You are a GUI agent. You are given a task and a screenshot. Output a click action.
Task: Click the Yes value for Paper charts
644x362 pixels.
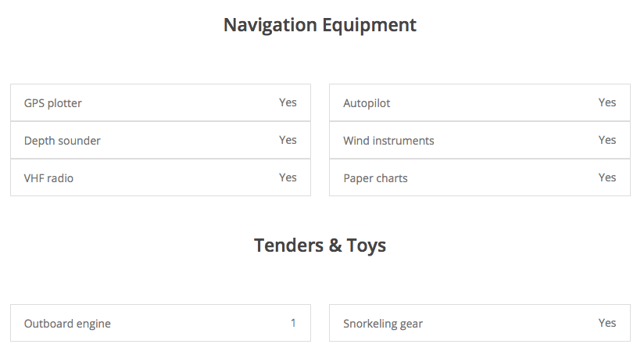point(607,177)
